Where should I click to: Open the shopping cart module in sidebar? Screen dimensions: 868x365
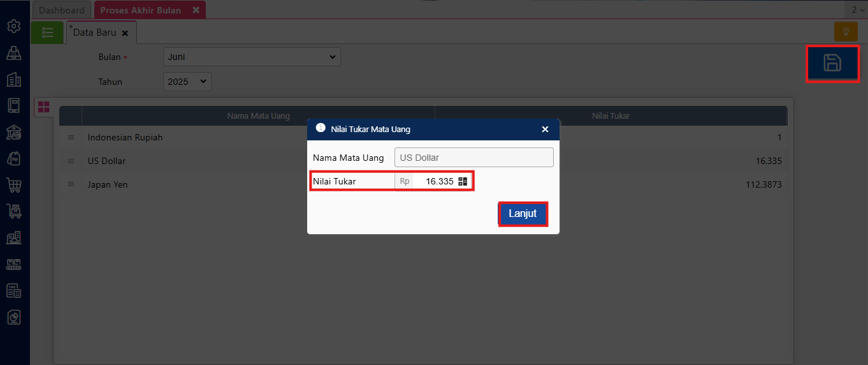click(x=13, y=185)
